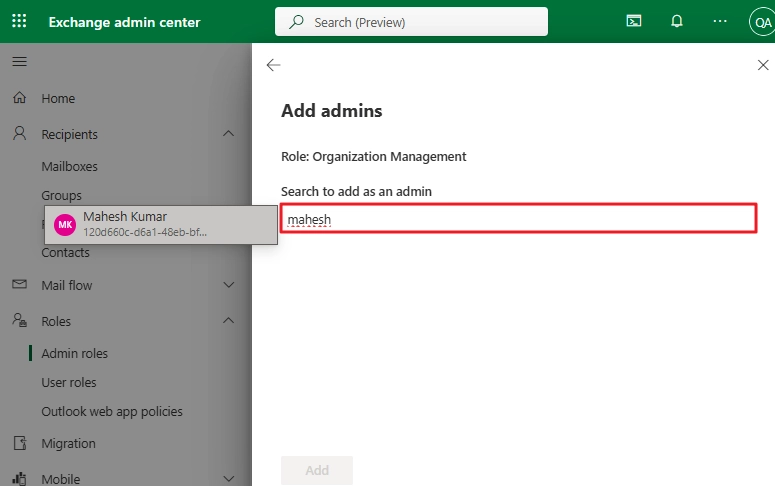Viewport: 775px width, 486px height.
Task: Go back with the arrow in Add admins panel
Action: point(273,65)
